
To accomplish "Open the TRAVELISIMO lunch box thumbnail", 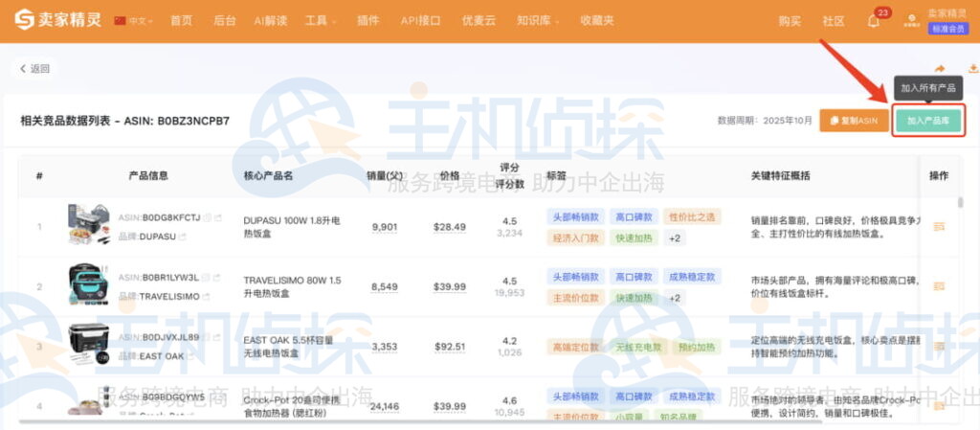I will pos(89,284).
